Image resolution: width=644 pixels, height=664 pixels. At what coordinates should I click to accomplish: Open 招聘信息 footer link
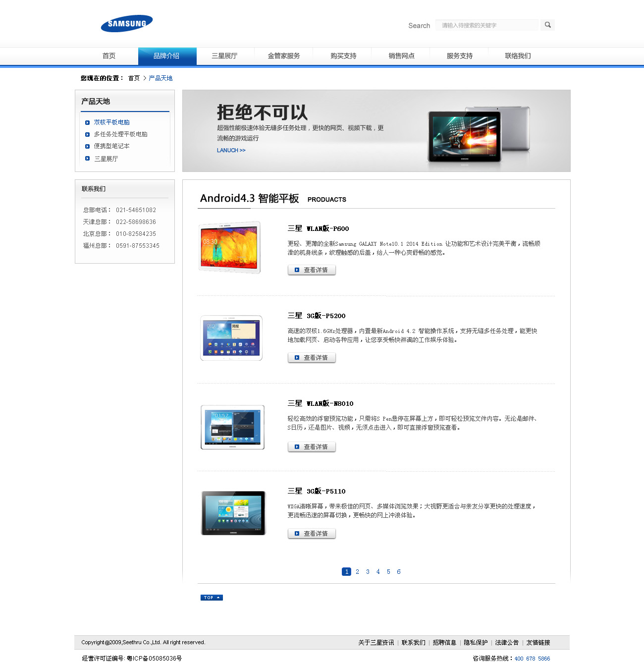click(444, 643)
